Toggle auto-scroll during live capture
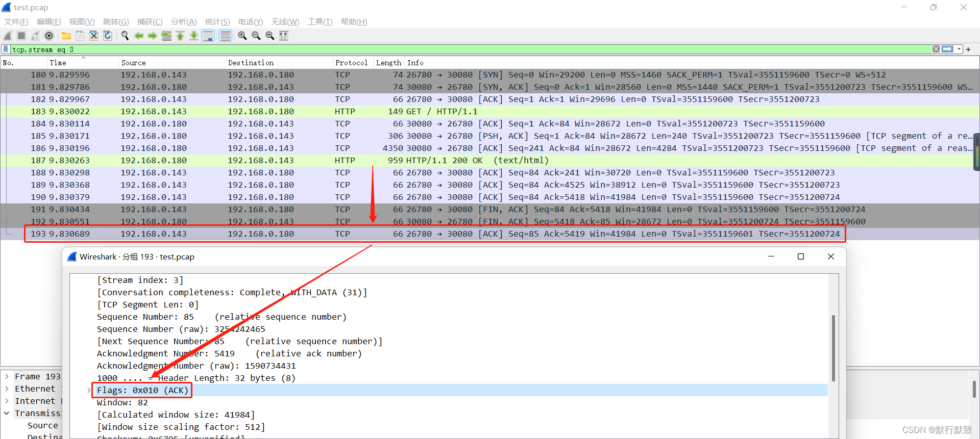Image resolution: width=980 pixels, height=439 pixels. pyautogui.click(x=208, y=36)
